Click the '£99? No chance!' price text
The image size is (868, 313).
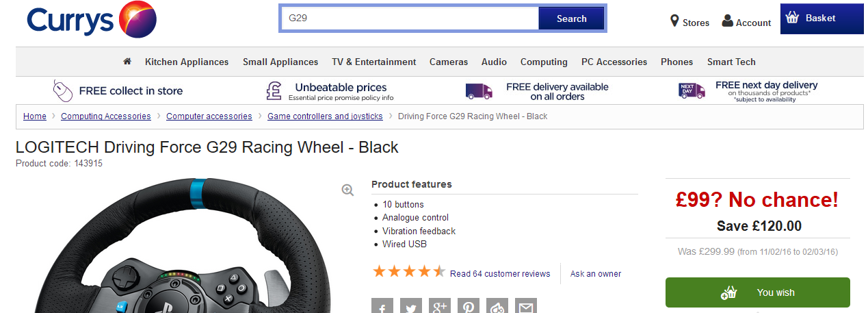pos(757,200)
